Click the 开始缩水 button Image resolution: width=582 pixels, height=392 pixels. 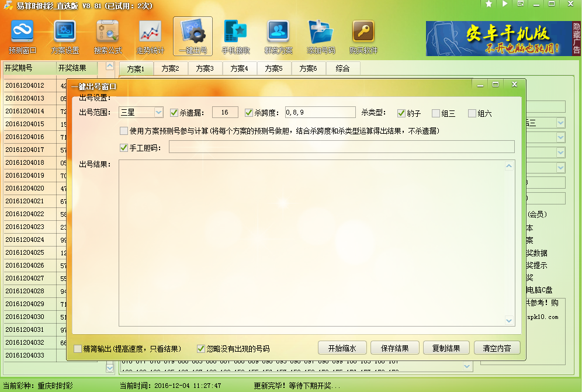(341, 348)
